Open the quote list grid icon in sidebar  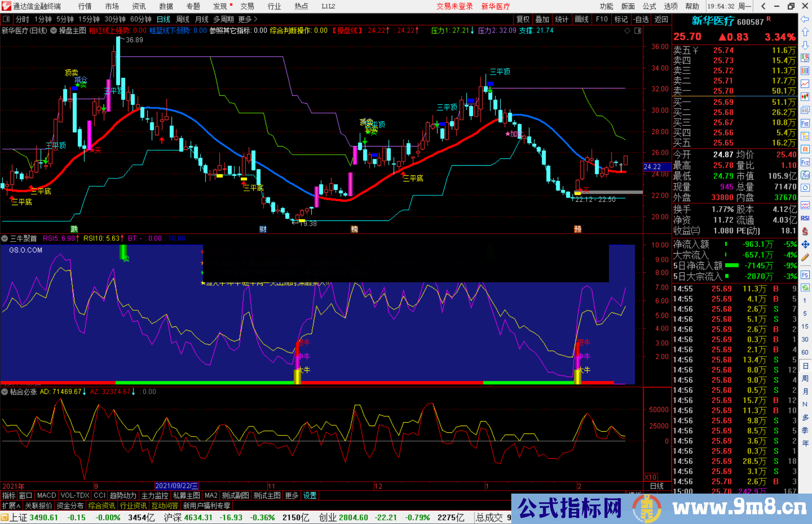pos(805,70)
